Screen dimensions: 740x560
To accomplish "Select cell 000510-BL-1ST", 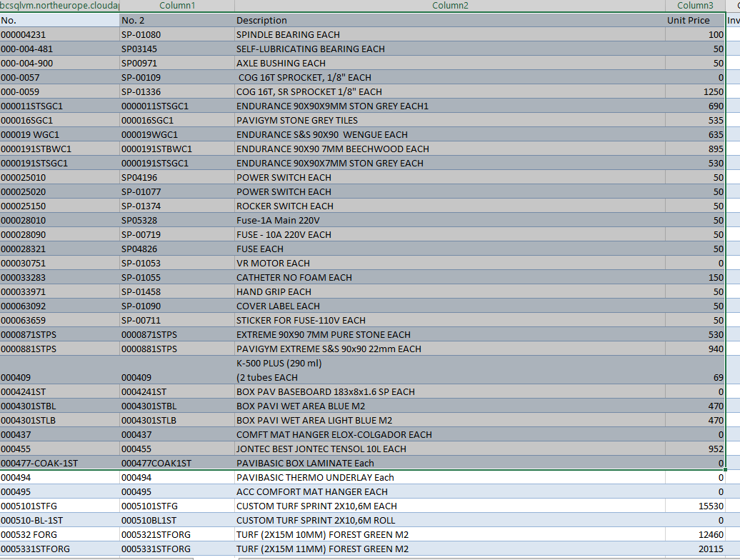I will pos(59,521).
